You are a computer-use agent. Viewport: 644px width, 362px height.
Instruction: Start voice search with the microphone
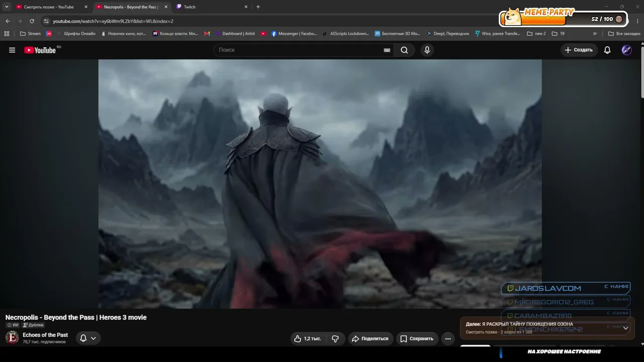pyautogui.click(x=427, y=50)
